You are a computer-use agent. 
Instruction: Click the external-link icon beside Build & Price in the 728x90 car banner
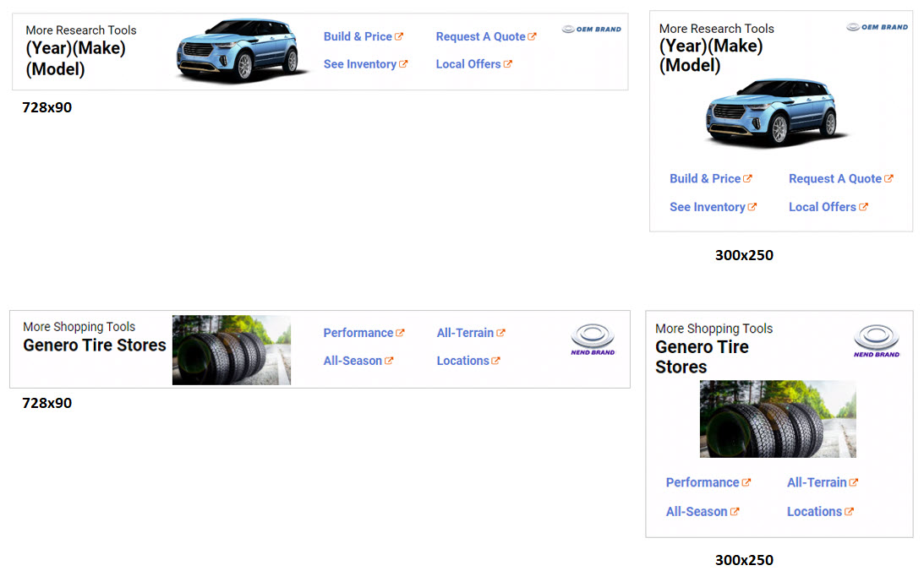(399, 36)
